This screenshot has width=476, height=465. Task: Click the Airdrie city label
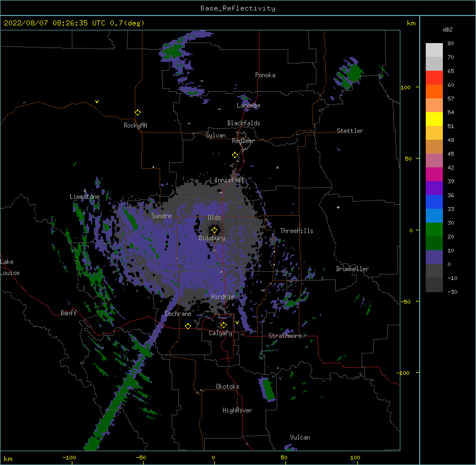(x=223, y=297)
